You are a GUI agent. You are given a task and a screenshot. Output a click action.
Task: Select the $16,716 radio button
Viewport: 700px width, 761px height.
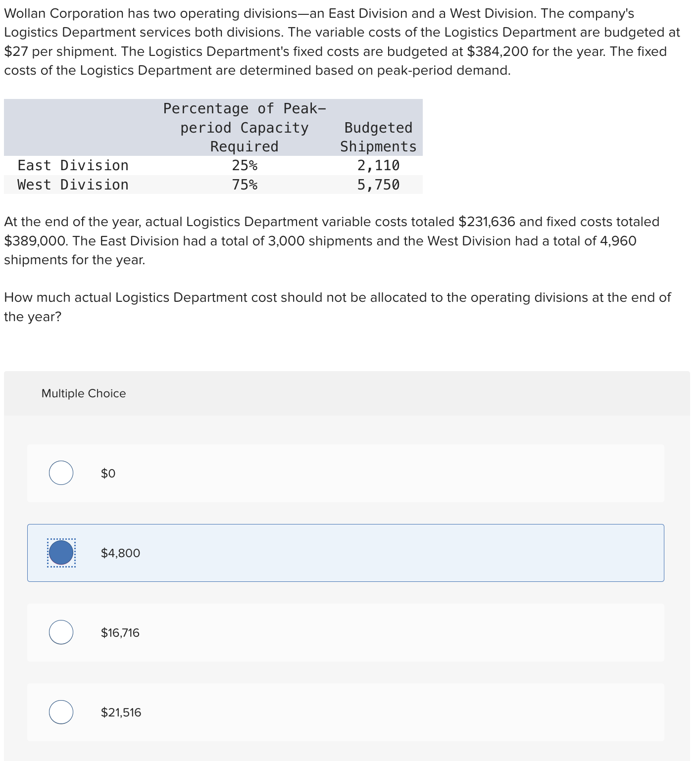point(60,632)
